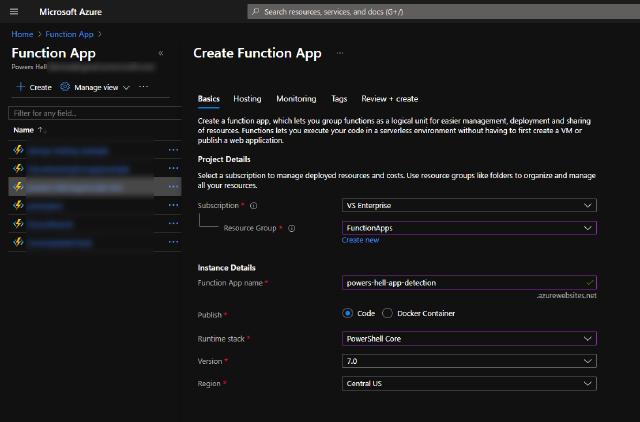
Task: Open ellipsis menu for fourth function app row
Action: (x=173, y=205)
